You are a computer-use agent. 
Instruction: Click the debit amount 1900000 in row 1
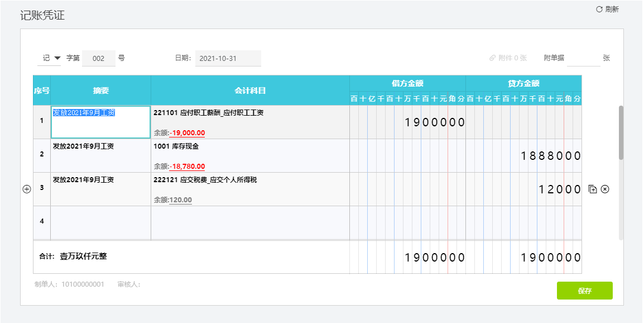pos(435,122)
